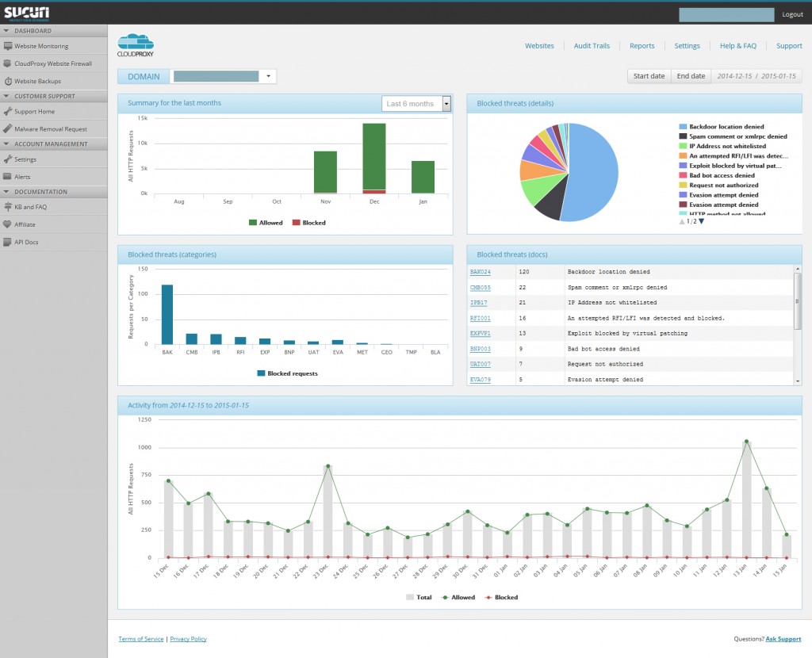This screenshot has height=658, width=812.
Task: Click the Website Backups clock icon
Action: pyautogui.click(x=8, y=81)
